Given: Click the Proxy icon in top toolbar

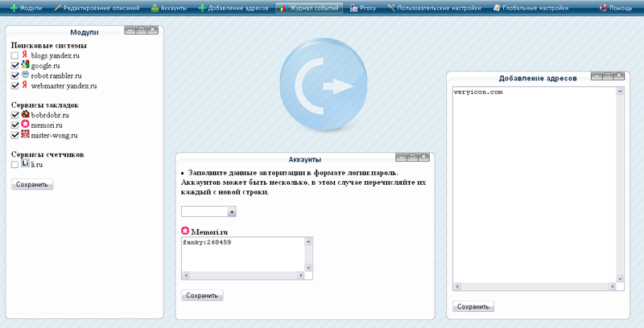Looking at the screenshot, I should tap(353, 8).
